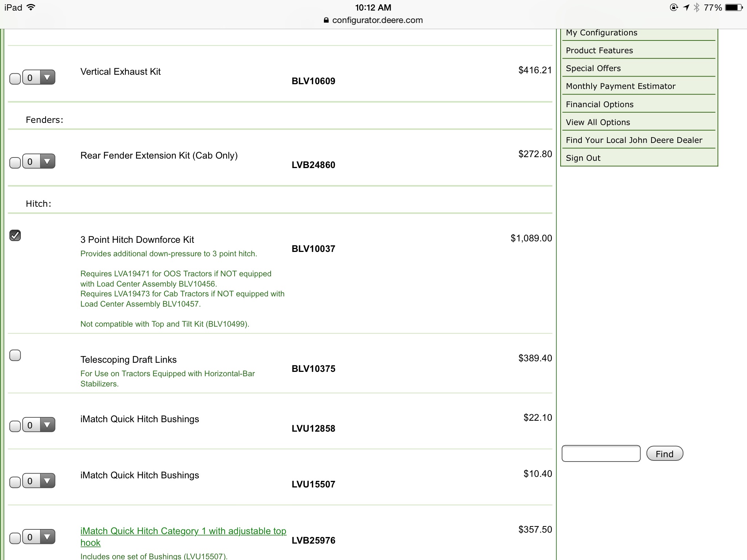Screen dimensions: 747x560
Task: Uncheck the 3 Point Hitch Downforce Kit
Action: point(15,236)
